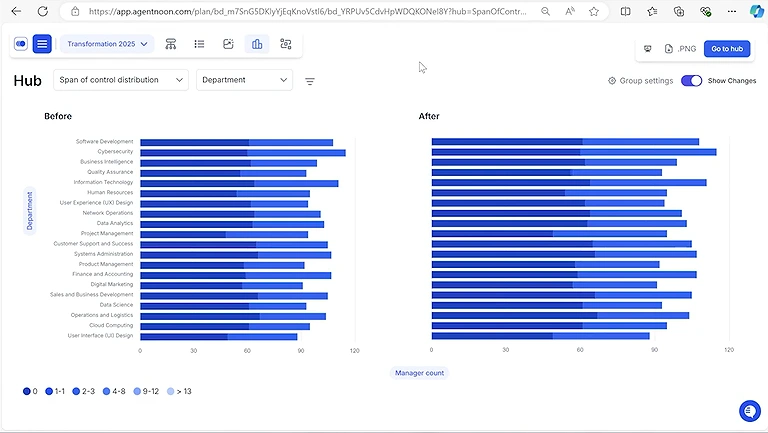
Task: Click Customer Support and Success label
Action: 93,243
